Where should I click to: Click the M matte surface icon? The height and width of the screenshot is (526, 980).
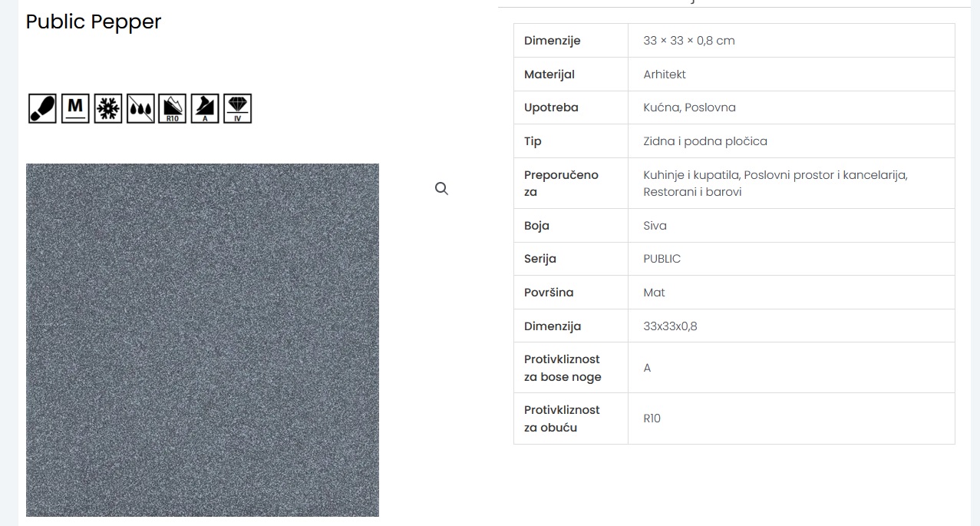tap(75, 108)
